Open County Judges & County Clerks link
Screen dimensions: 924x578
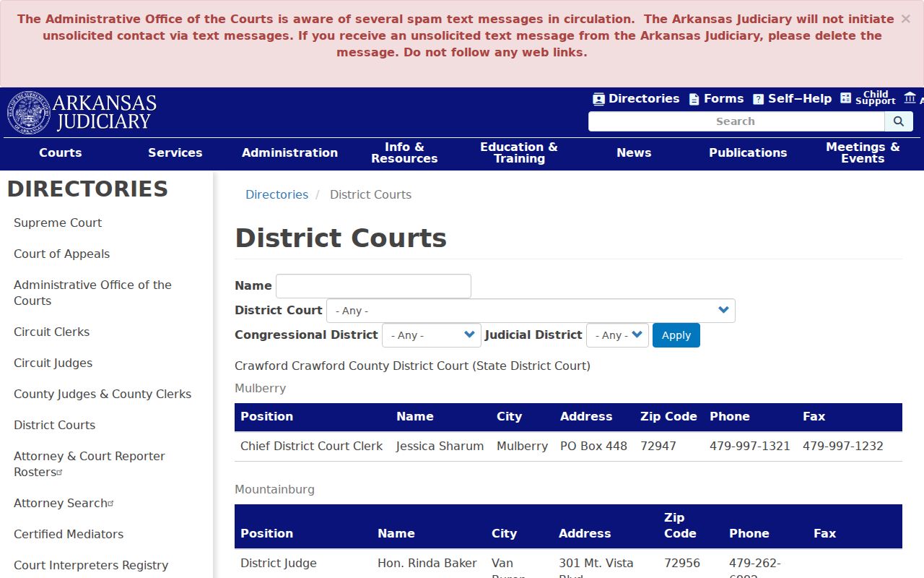click(103, 394)
